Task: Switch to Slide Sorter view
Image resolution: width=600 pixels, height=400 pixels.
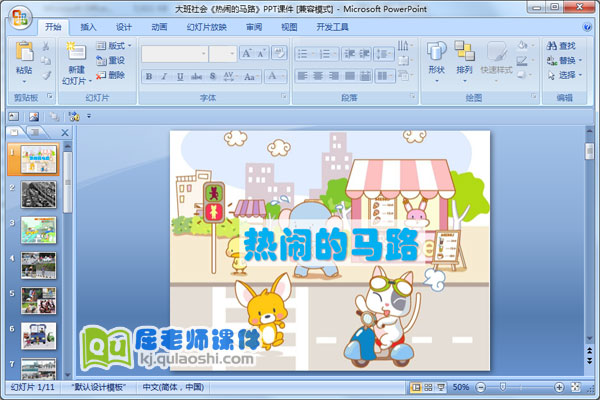Action: (x=428, y=387)
